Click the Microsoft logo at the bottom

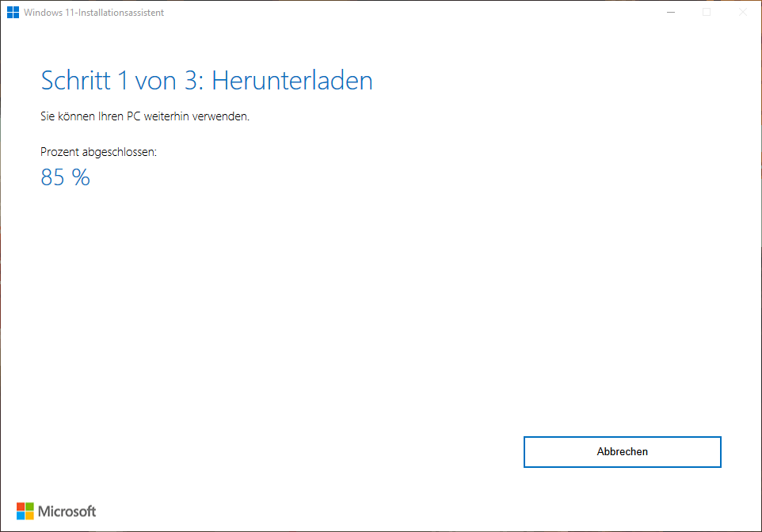[x=56, y=511]
